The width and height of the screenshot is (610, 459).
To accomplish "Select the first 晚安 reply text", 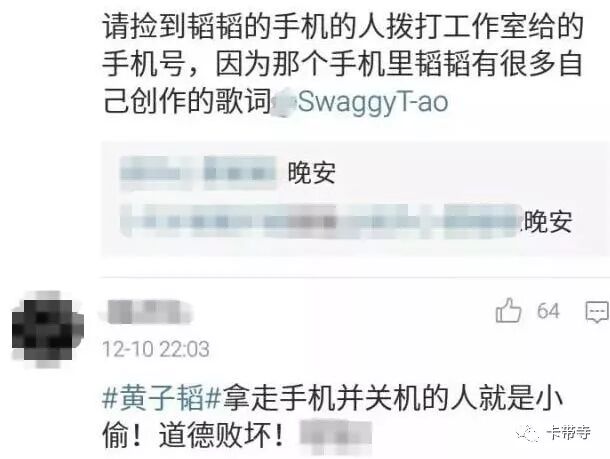I will pyautogui.click(x=312, y=173).
